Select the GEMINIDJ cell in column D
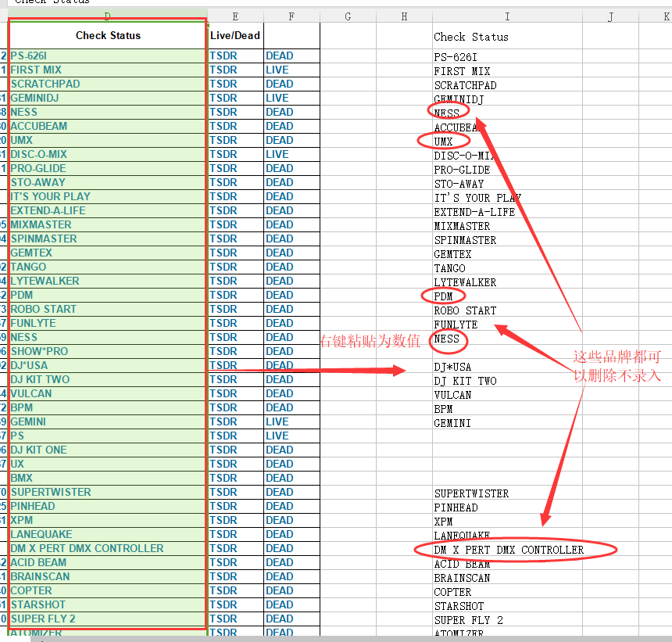 (x=108, y=99)
